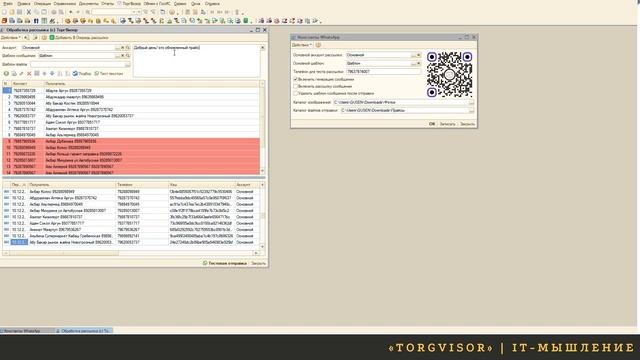The image size is (640, 360).
Task: Click the ascending sort icon above recipients list
Action: tap(60, 73)
